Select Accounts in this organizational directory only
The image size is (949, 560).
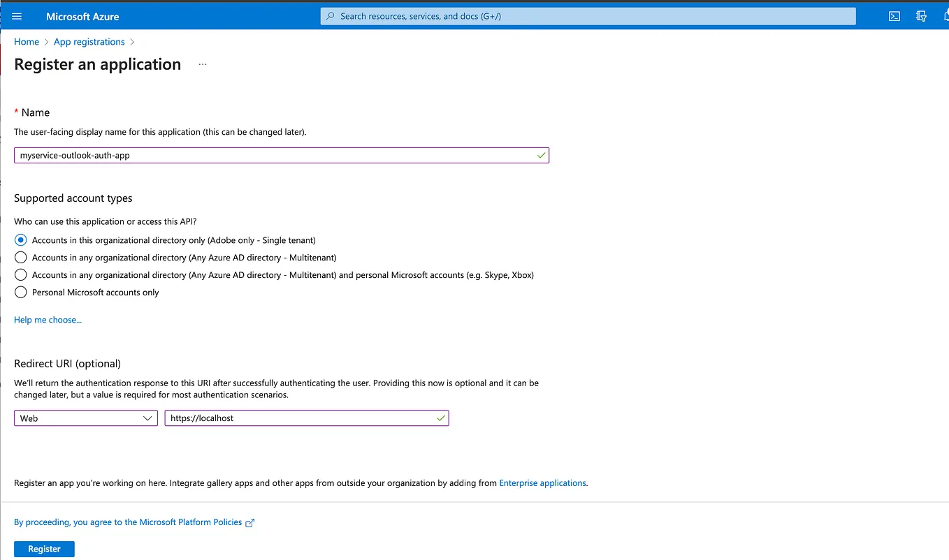point(20,240)
